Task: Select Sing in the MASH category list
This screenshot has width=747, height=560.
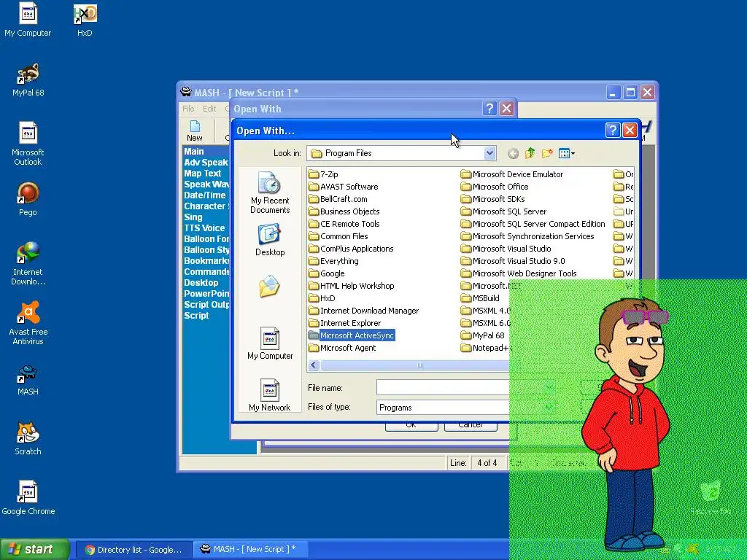Action: click(x=193, y=217)
